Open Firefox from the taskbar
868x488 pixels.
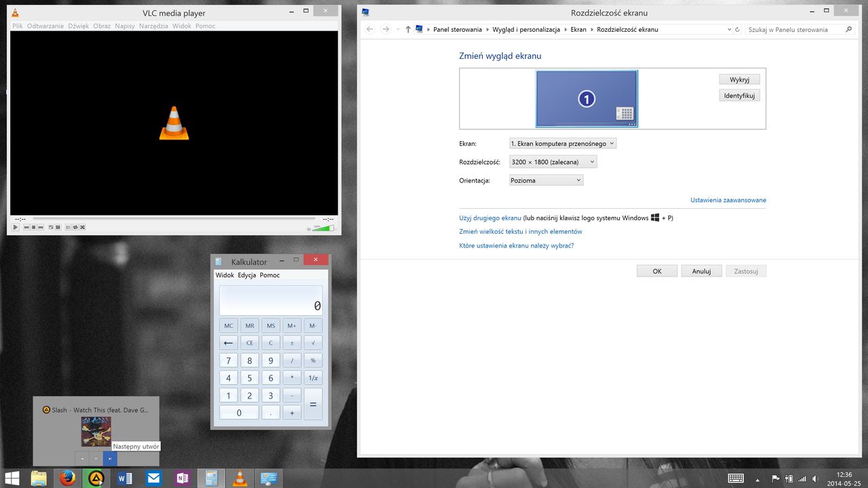[x=66, y=478]
